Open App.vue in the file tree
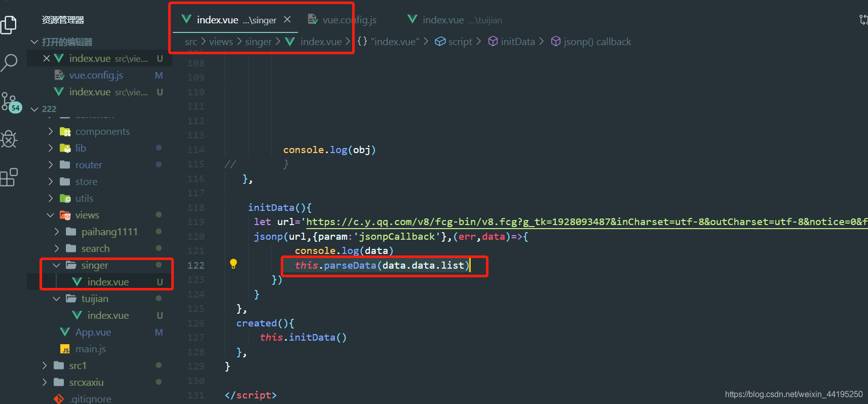 coord(93,332)
